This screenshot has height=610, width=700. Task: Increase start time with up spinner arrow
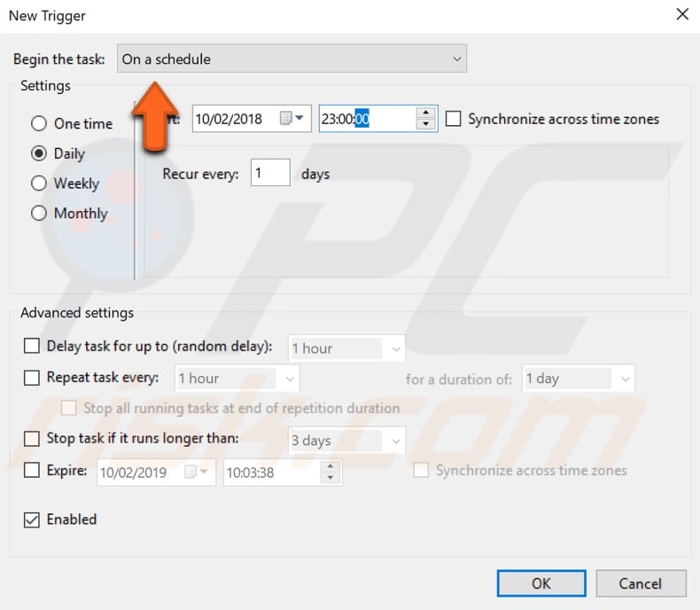click(425, 113)
